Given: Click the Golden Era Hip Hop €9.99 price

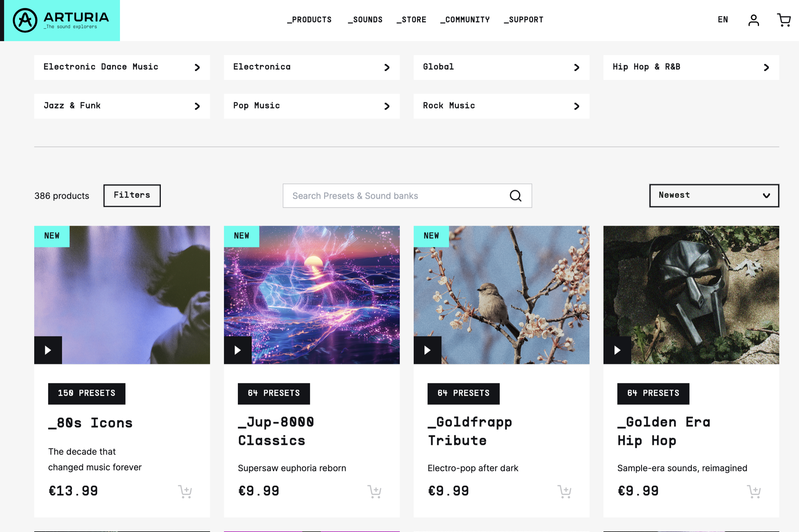Looking at the screenshot, I should pos(638,491).
